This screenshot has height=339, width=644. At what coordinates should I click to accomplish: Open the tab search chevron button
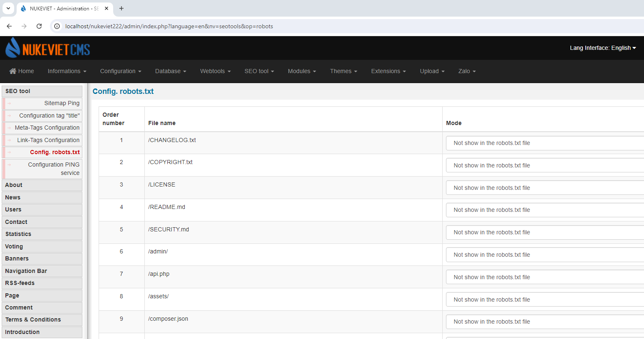8,8
